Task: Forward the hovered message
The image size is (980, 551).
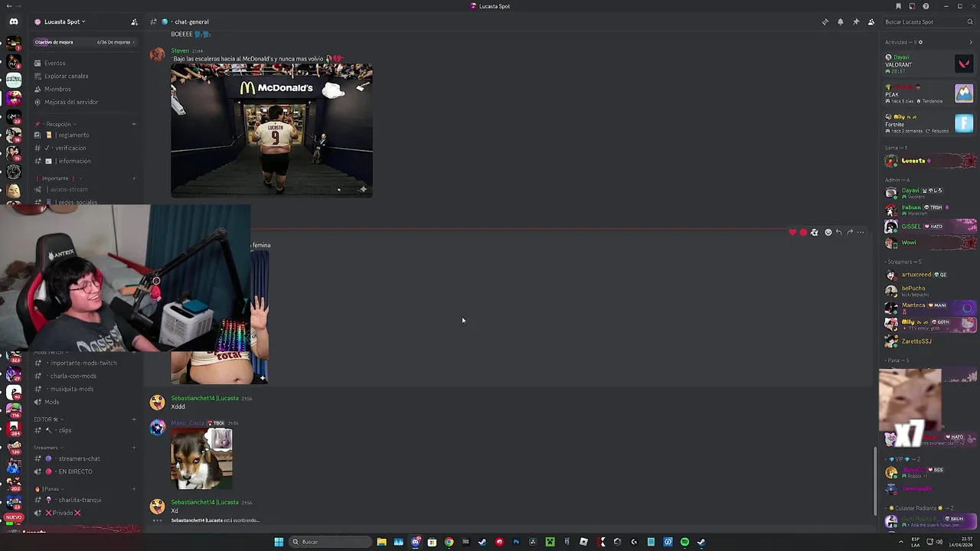Action: [x=849, y=232]
